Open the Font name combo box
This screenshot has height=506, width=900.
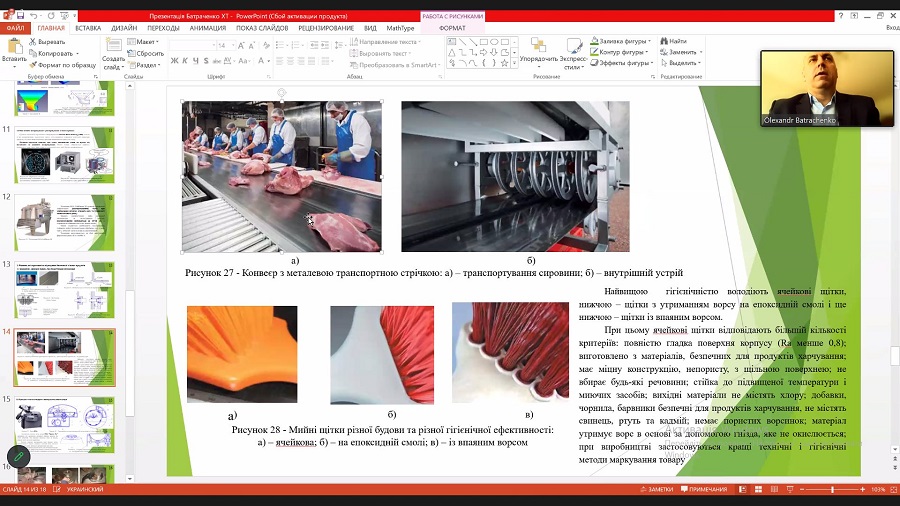pyautogui.click(x=192, y=45)
